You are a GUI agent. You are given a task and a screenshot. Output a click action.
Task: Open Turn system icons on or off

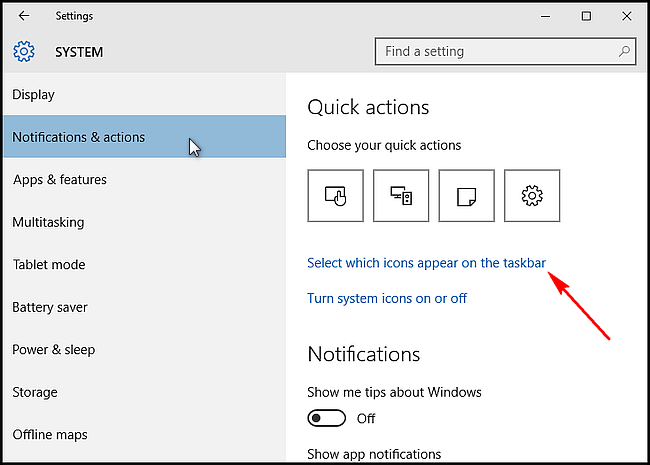(387, 298)
